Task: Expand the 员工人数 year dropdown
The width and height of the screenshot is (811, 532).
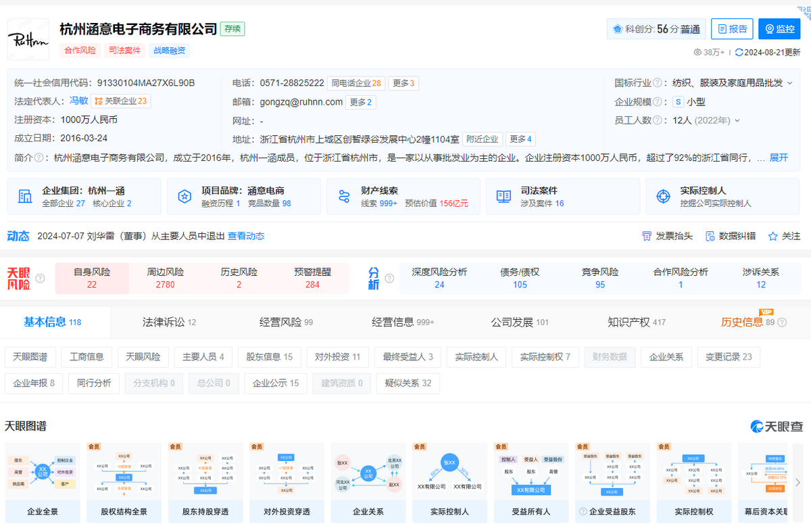Action: 737,121
